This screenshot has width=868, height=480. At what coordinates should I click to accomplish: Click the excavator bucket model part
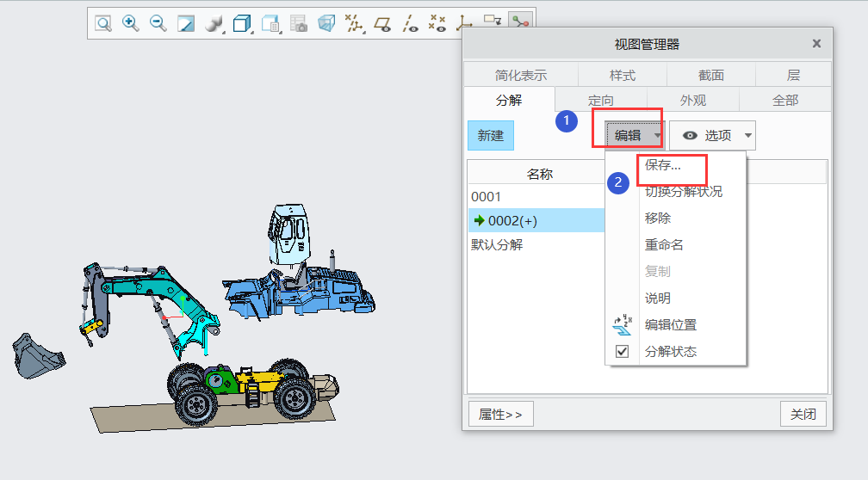pyautogui.click(x=38, y=357)
